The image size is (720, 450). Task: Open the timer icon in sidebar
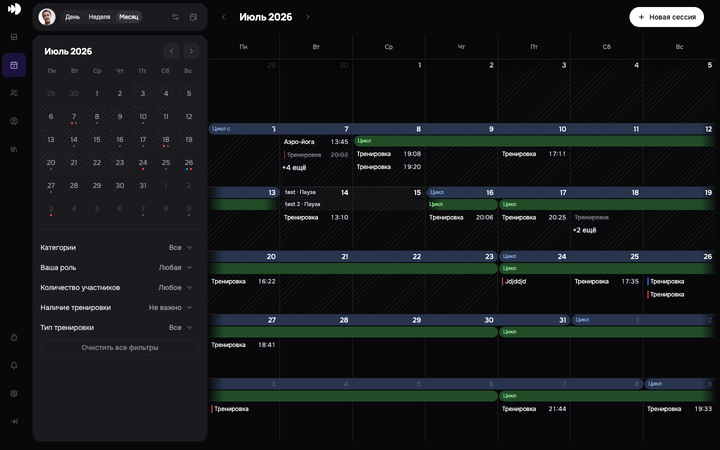[x=14, y=338]
